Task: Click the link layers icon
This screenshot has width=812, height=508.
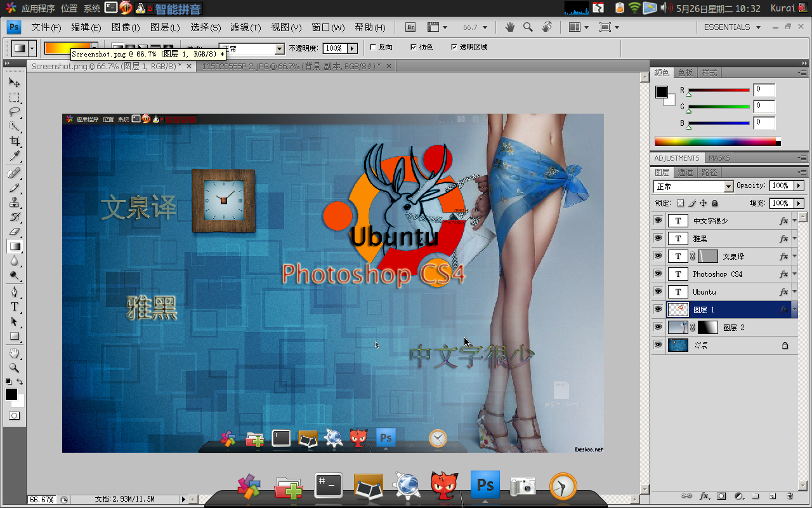Action: coord(686,496)
